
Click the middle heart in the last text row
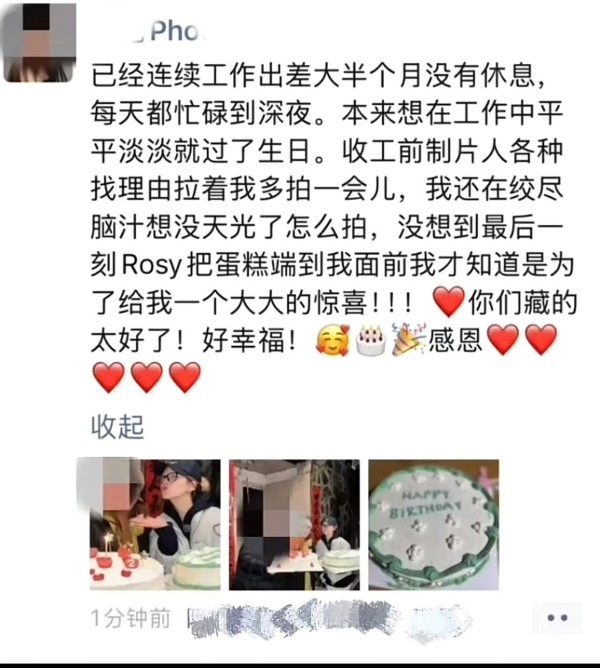[x=147, y=377]
